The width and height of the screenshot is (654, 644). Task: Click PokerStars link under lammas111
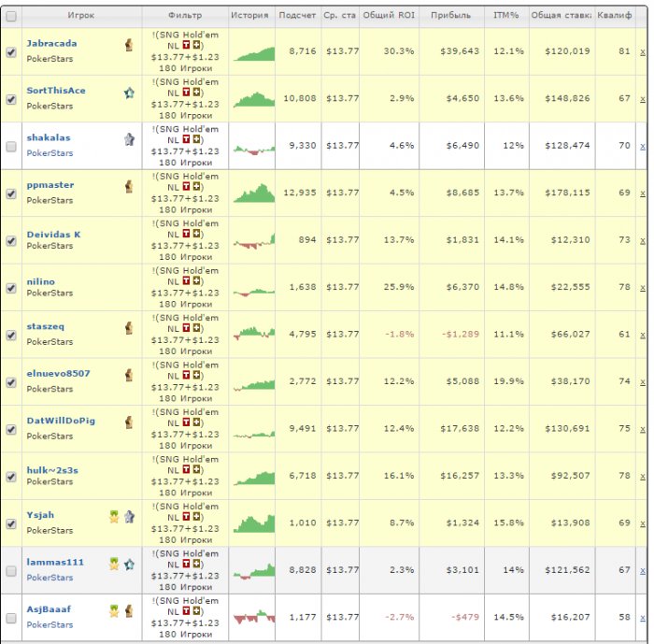click(50, 578)
